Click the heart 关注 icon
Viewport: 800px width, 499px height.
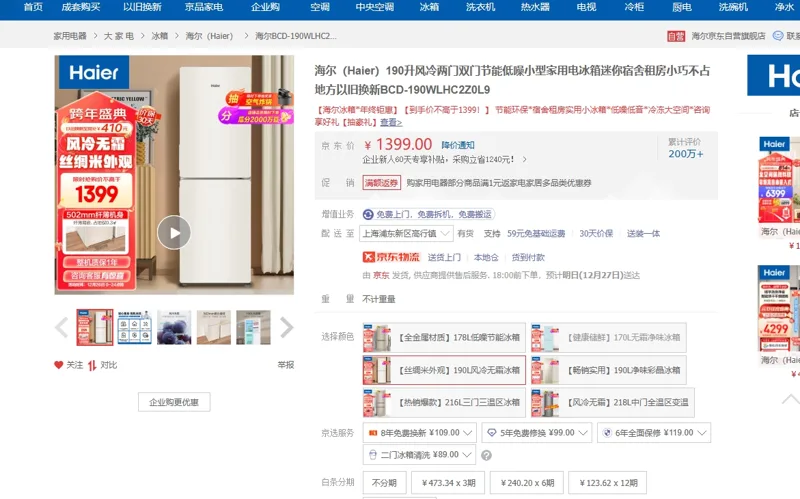click(59, 365)
